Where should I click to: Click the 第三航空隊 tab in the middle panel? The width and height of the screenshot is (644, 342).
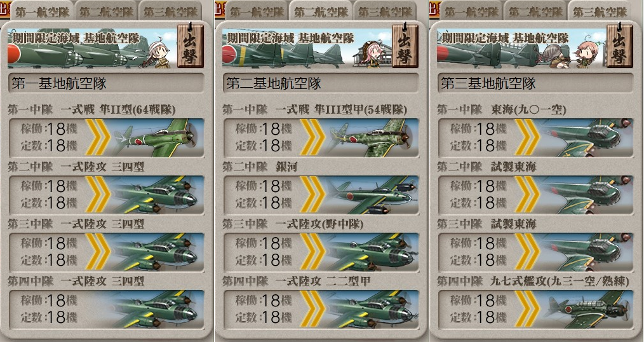[x=386, y=11]
